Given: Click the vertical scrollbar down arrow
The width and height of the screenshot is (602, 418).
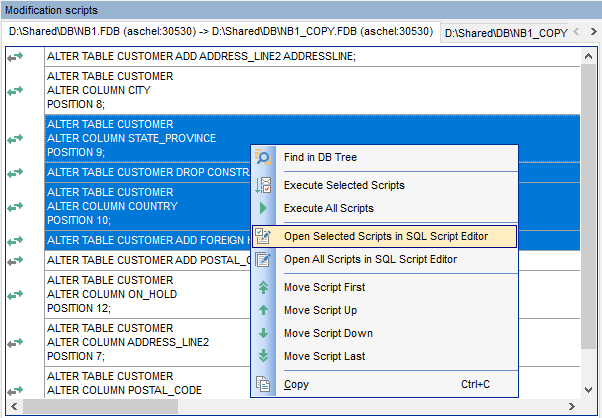Looking at the screenshot, I should click(589, 391).
